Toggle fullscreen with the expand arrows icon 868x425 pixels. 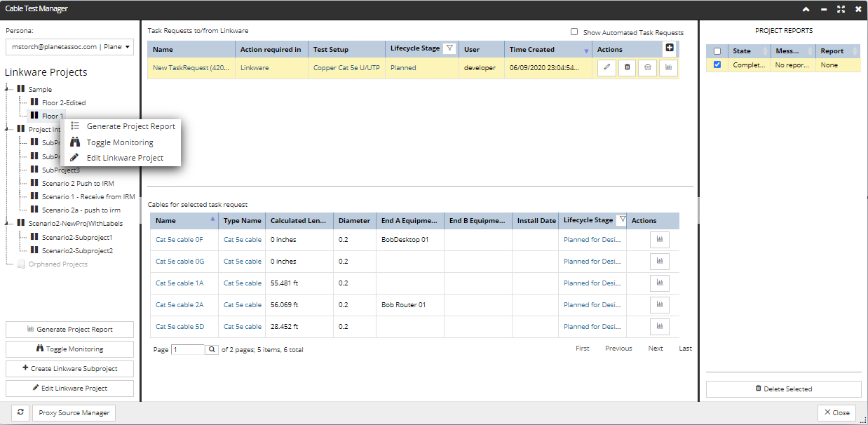tap(840, 9)
